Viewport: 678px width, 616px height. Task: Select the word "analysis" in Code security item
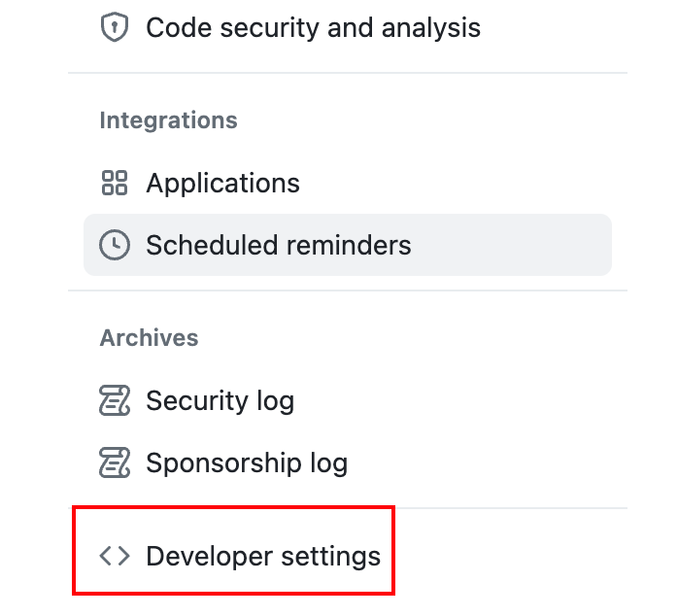[430, 28]
